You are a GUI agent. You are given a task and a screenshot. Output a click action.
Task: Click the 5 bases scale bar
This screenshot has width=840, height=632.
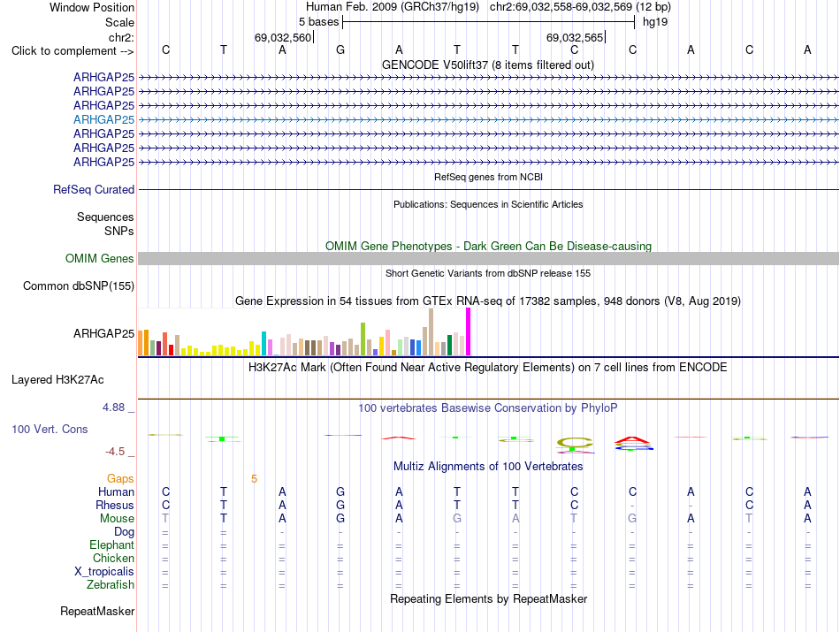pyautogui.click(x=489, y=22)
